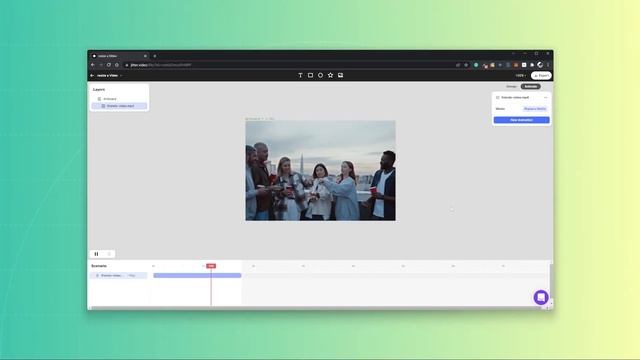Click the Replace Media button
The image size is (640, 360).
(535, 109)
